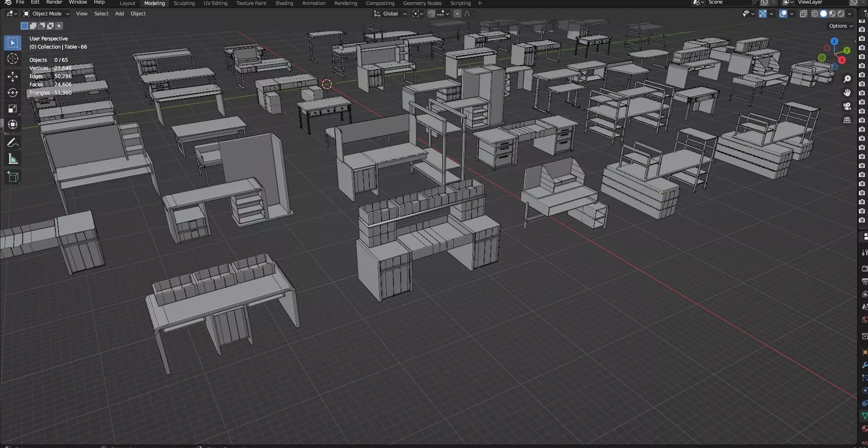Activate the Annotate pencil tool
This screenshot has width=868, height=448.
[13, 143]
